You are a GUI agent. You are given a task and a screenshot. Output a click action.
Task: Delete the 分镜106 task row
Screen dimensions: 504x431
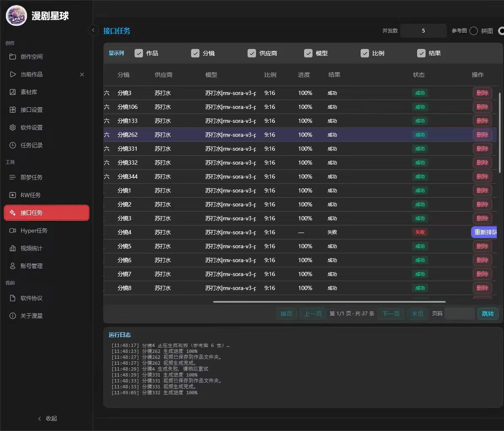[x=482, y=107]
